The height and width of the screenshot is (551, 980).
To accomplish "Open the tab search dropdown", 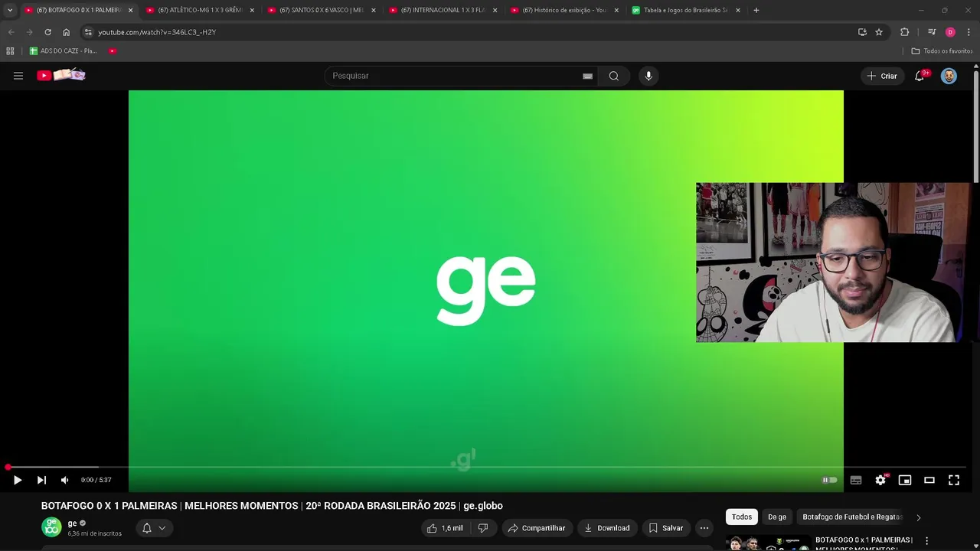I will (10, 10).
